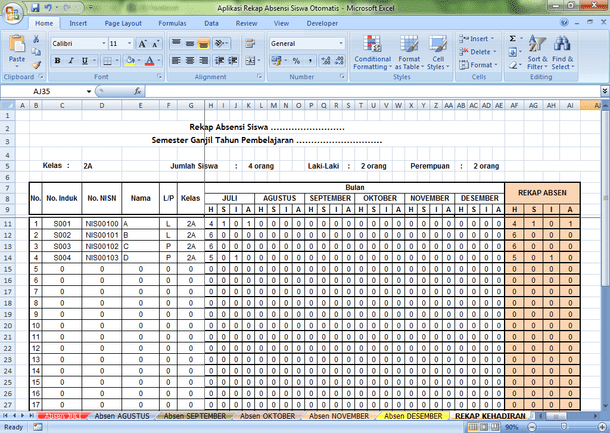This screenshot has width=610, height=433.
Task: Decrease decimal places
Action: pos(339,61)
